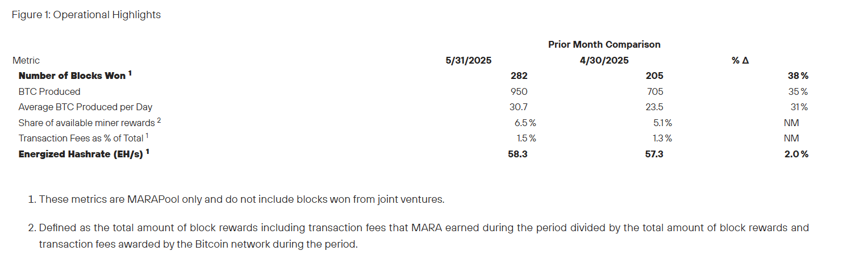
Task: Select the Prior Month Comparison heading
Action: [x=604, y=44]
